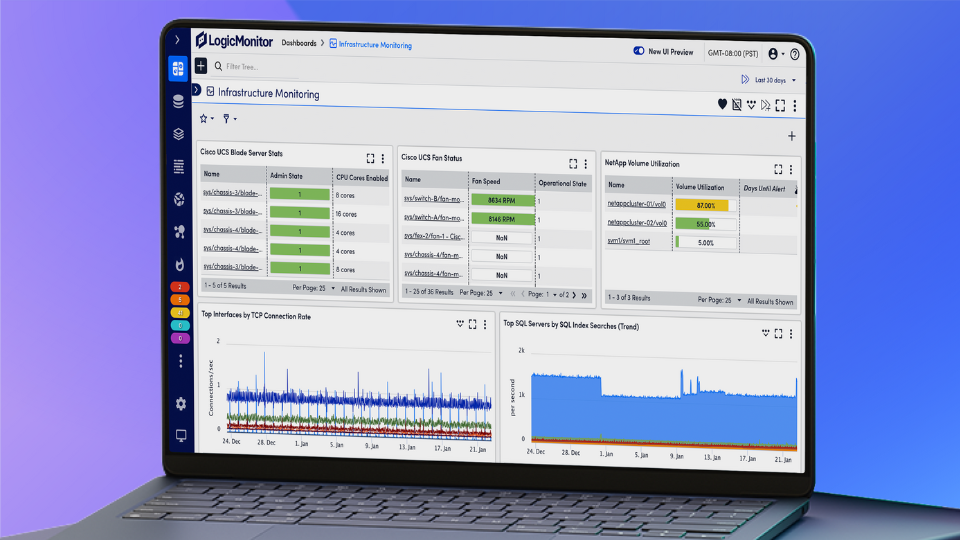Open the Resources database icon in sidebar
This screenshot has height=540, width=960.
point(178,101)
